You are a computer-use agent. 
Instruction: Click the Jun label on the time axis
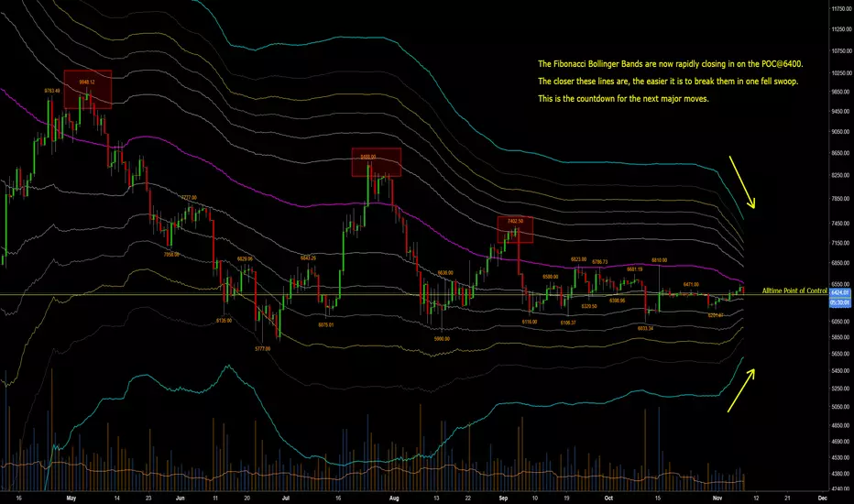181,498
